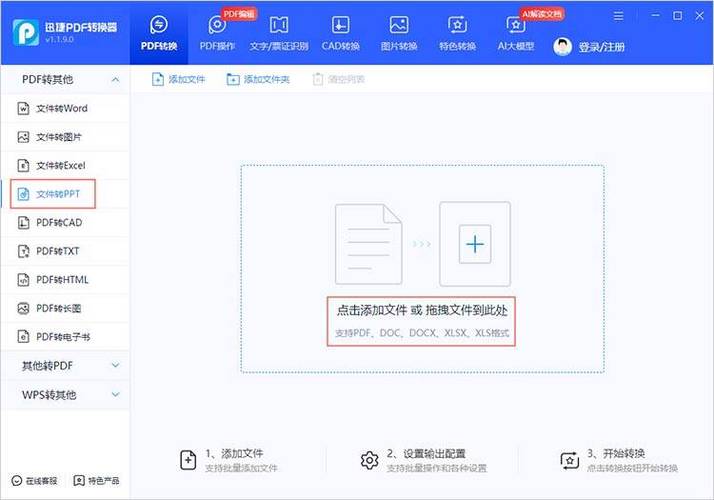
Task: Switch to PDF操作 tab
Action: click(x=217, y=34)
